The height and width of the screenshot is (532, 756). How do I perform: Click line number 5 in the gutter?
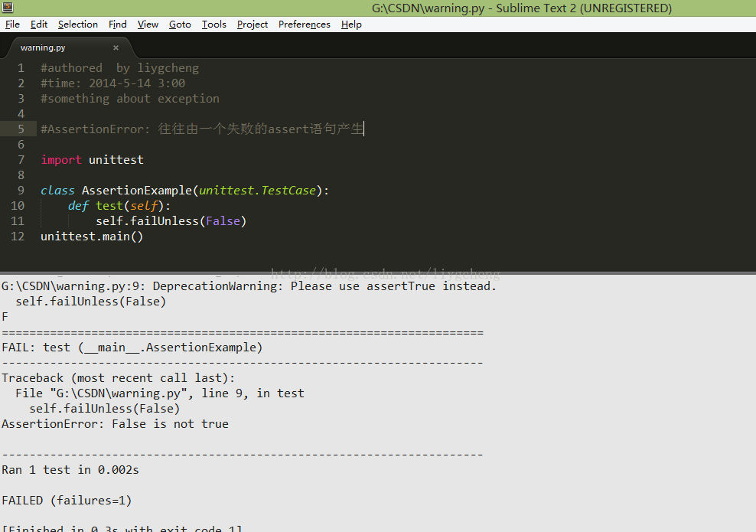pyautogui.click(x=21, y=129)
